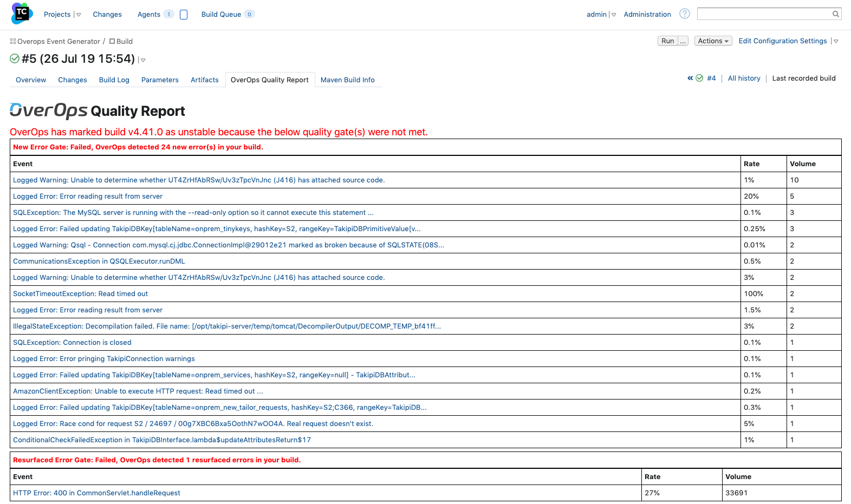Open Overops Event Generator breadcrumb
The height and width of the screenshot is (504, 851).
tap(59, 41)
